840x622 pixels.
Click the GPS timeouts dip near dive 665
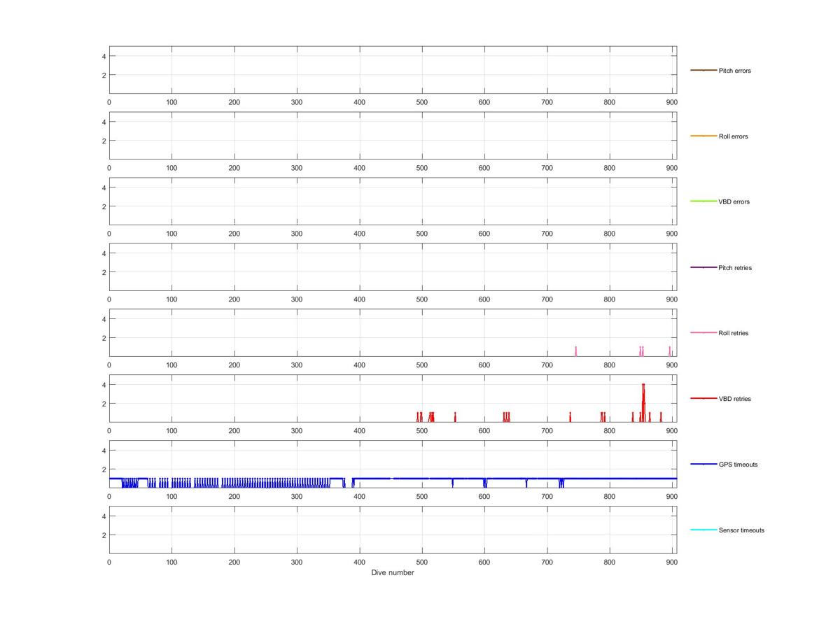526,483
